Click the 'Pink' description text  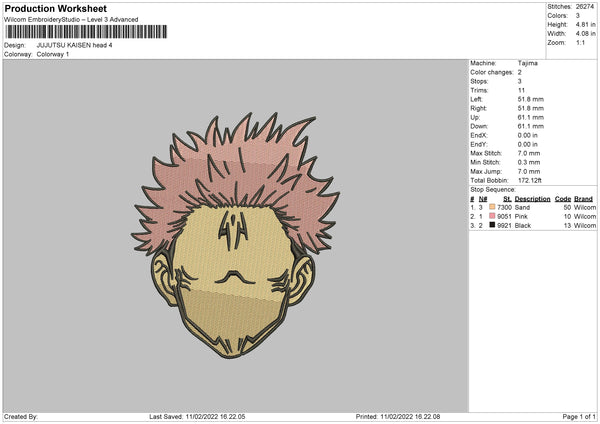click(521, 217)
